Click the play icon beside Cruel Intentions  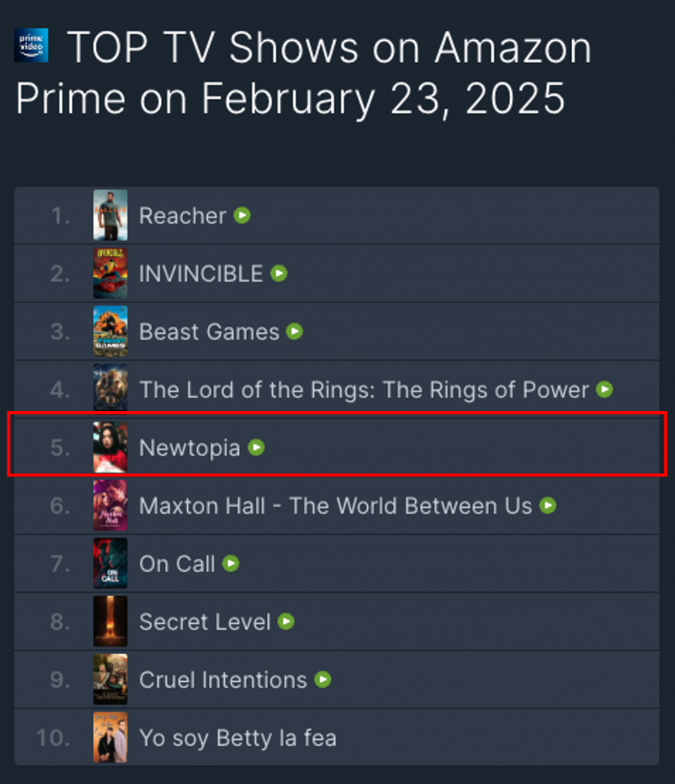323,680
